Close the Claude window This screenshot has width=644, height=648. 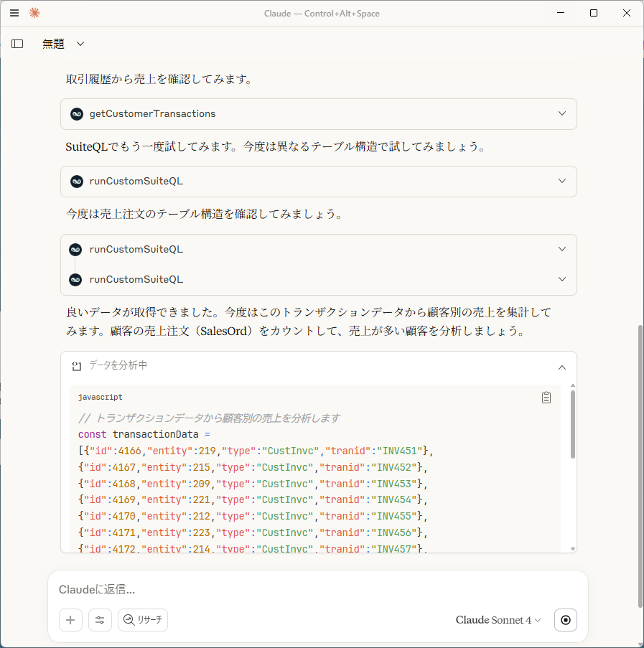coord(627,13)
